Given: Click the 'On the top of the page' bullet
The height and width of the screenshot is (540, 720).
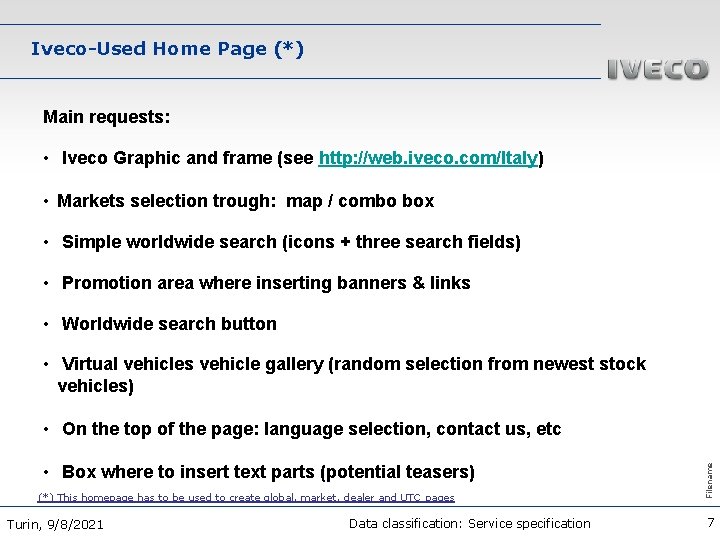Looking at the screenshot, I should (x=311, y=429).
